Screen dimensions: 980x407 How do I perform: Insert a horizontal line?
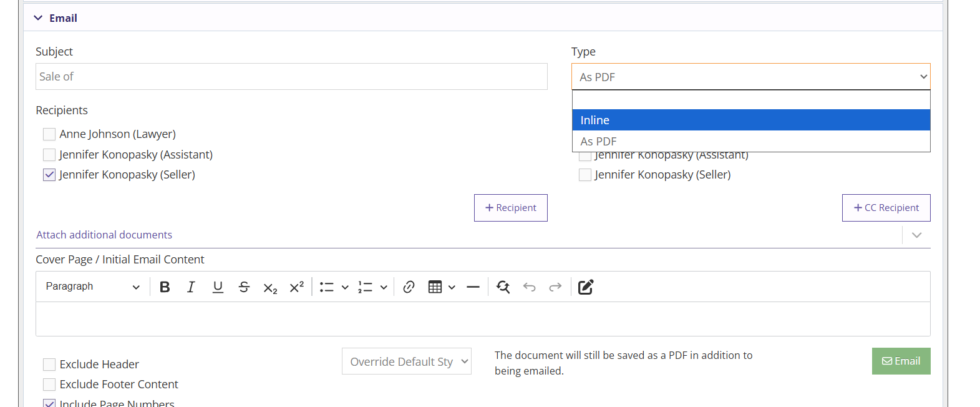point(473,287)
